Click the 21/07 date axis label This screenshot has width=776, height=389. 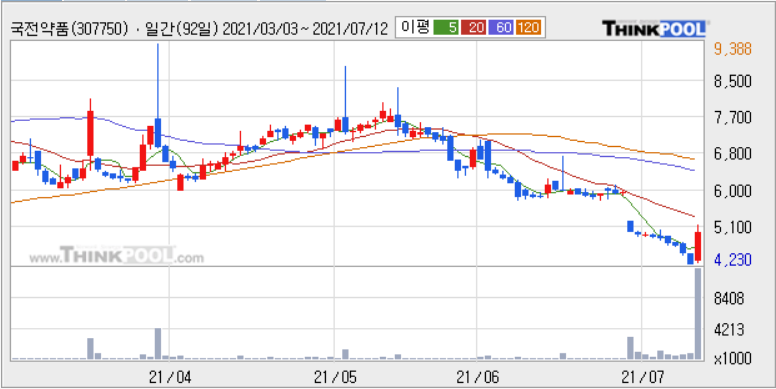(x=641, y=378)
